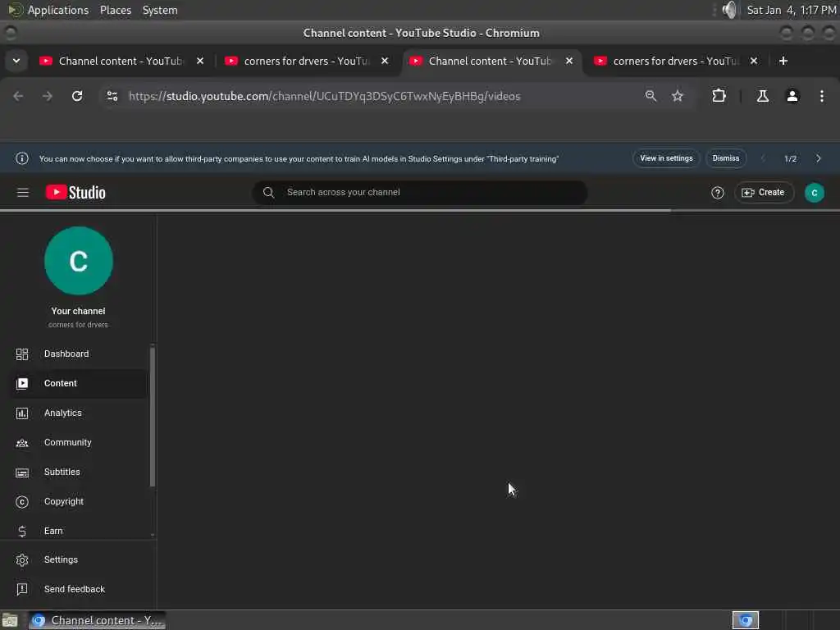
Task: Click the search magnifier icon in Studio
Action: point(269,192)
